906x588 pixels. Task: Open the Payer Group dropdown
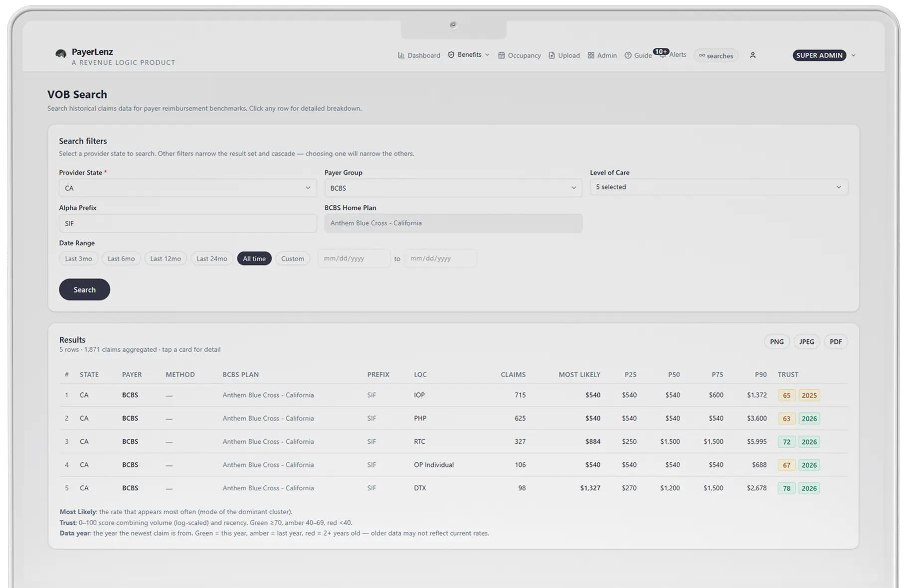coord(453,188)
